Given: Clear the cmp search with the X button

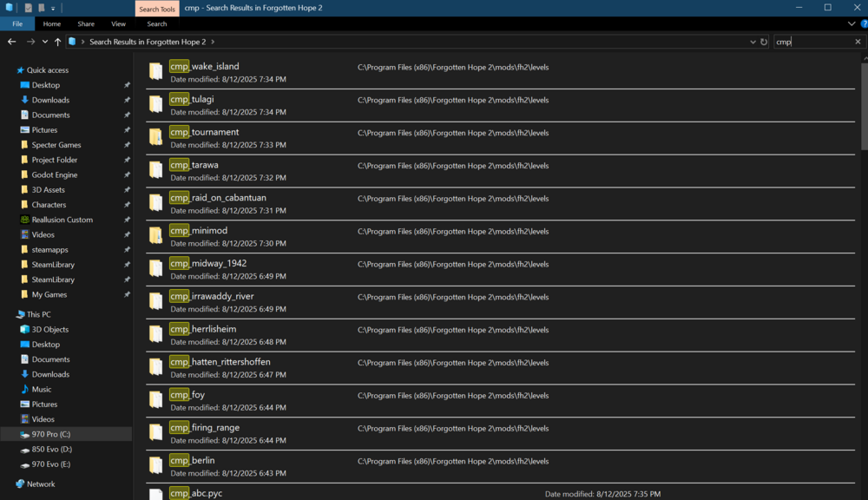Looking at the screenshot, I should click(x=858, y=41).
